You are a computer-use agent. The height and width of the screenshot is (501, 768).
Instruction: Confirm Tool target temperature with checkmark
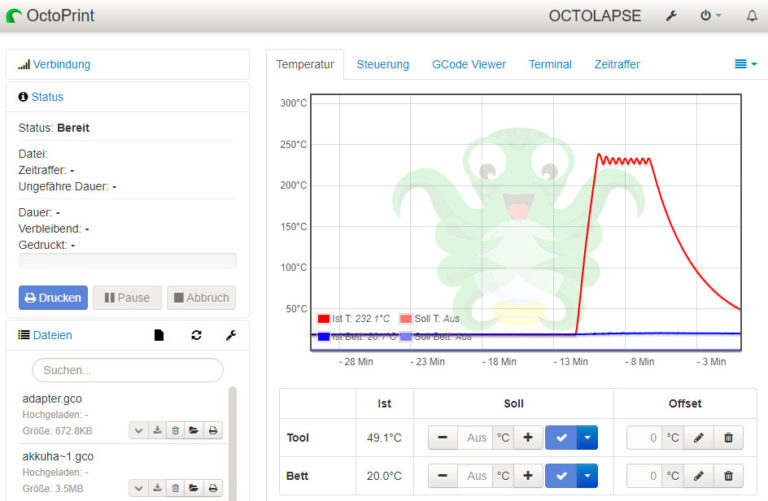[560, 438]
